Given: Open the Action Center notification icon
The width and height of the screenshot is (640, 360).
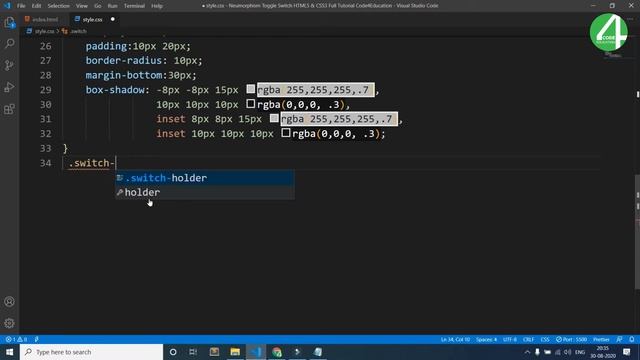Looking at the screenshot, I should click(x=627, y=352).
